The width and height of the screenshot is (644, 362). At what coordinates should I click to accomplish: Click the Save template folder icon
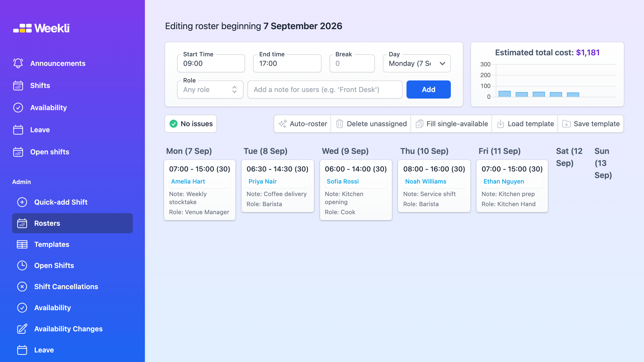click(566, 124)
